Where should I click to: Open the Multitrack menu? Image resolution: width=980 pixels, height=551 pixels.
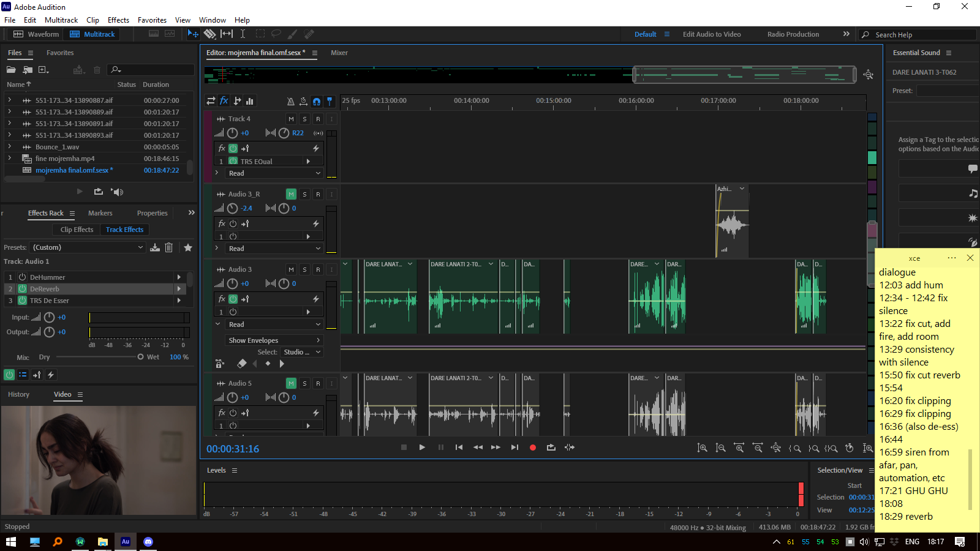coord(61,20)
